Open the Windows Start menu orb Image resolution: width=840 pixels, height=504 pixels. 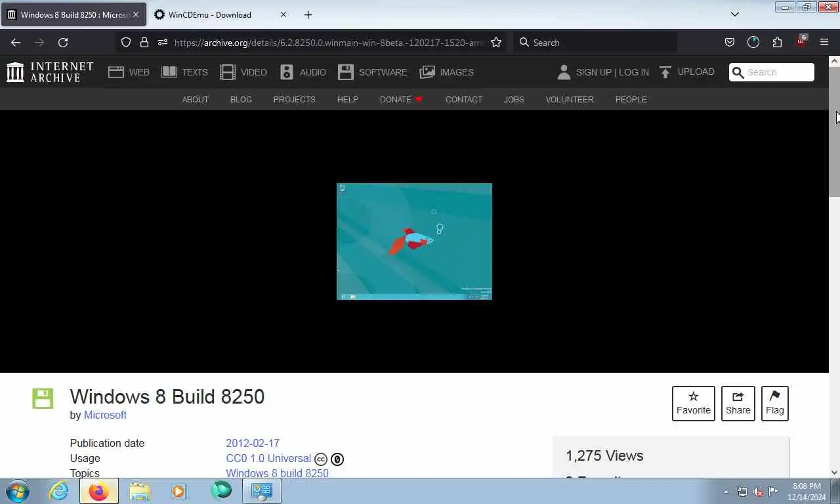click(18, 491)
